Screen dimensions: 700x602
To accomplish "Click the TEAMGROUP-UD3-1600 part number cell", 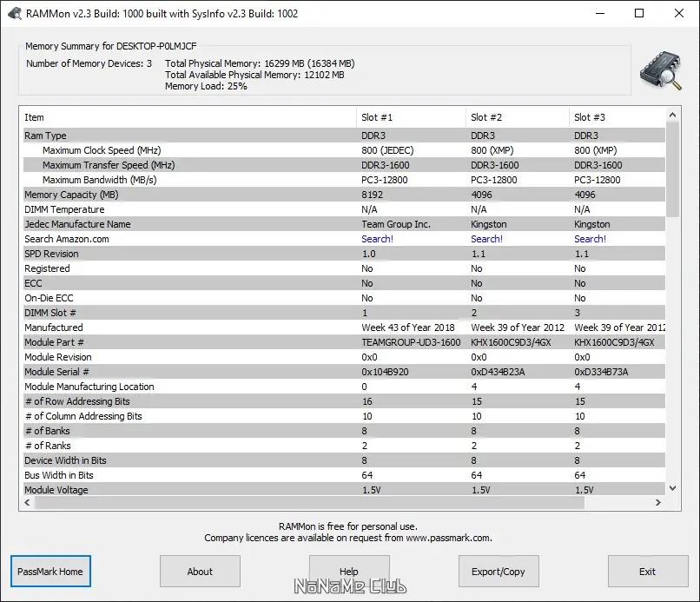I will [411, 342].
